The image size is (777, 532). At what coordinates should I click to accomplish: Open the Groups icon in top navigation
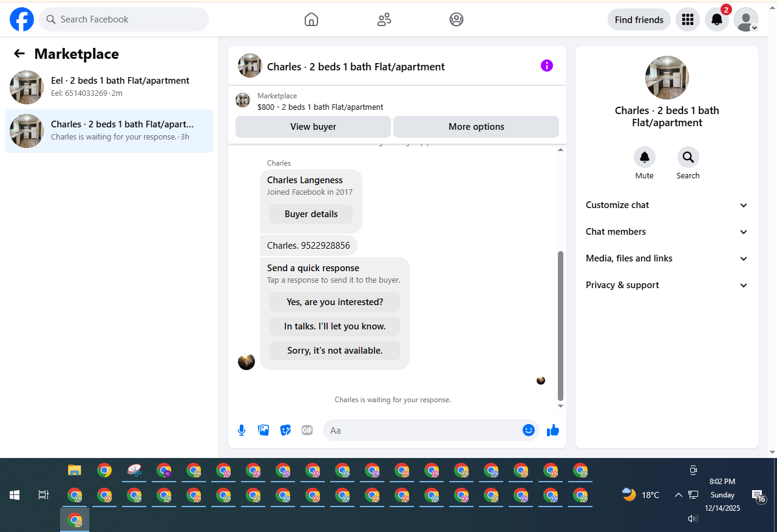pos(456,19)
